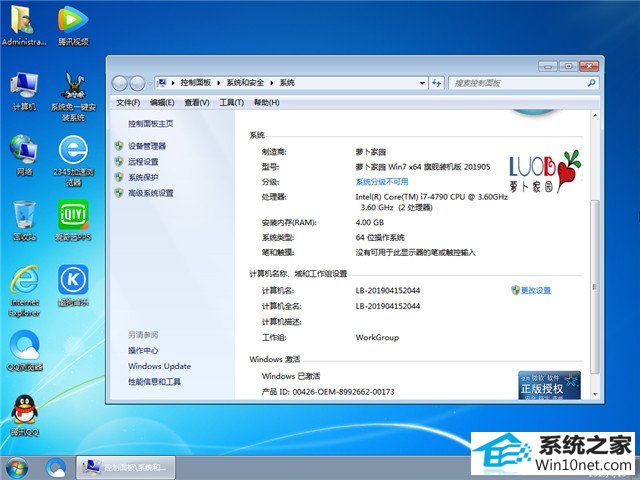Image resolution: width=640 pixels, height=480 pixels.
Task: Expand the arrow after 控制面板 breadcrumb
Action: point(219,83)
